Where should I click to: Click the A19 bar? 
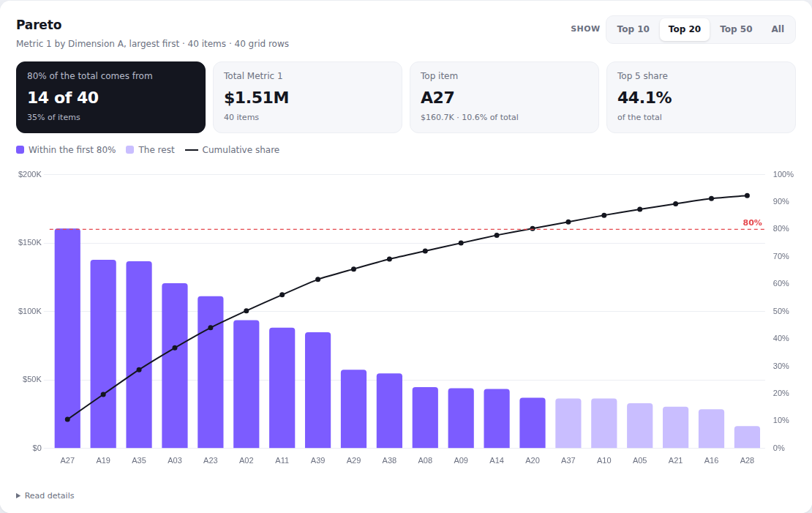[x=103, y=354]
